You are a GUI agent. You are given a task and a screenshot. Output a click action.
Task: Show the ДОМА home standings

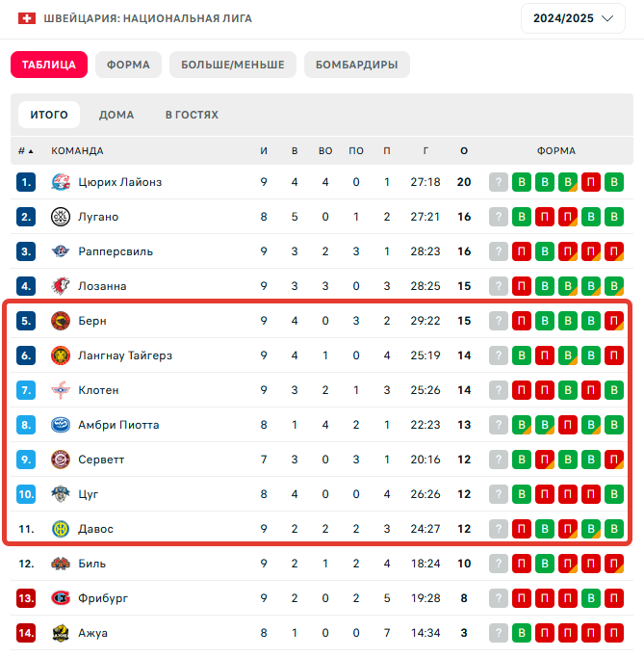[116, 115]
